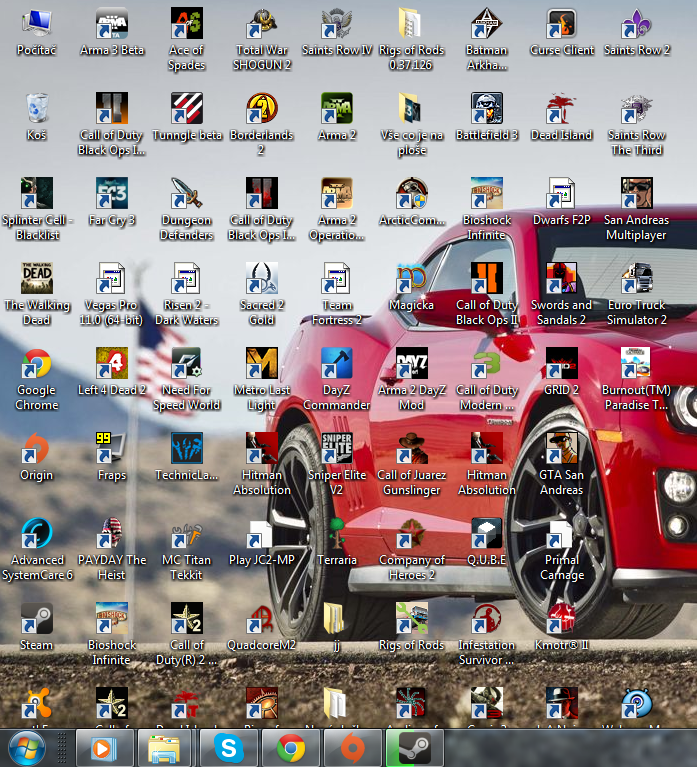This screenshot has width=697, height=767.
Task: Launch the Left 4 Dead 2 shortcut
Action: (112, 365)
